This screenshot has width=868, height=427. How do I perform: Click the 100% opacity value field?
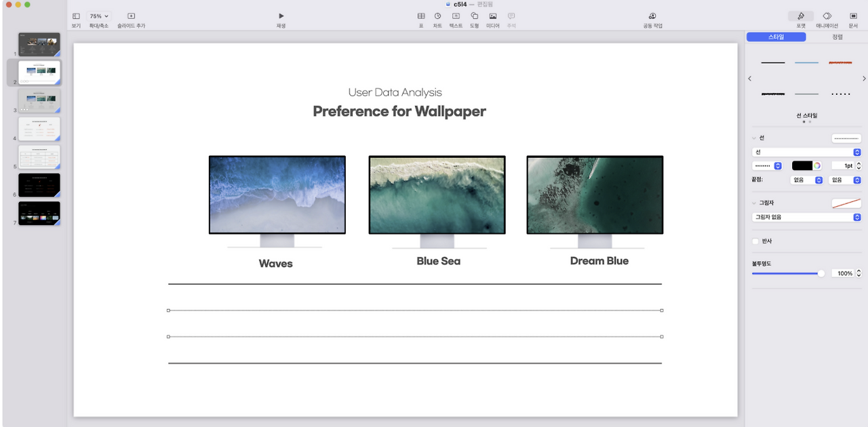pos(843,274)
